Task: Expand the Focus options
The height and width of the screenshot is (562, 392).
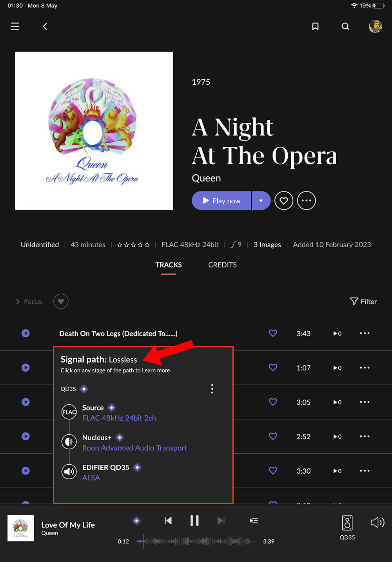Action: click(29, 301)
